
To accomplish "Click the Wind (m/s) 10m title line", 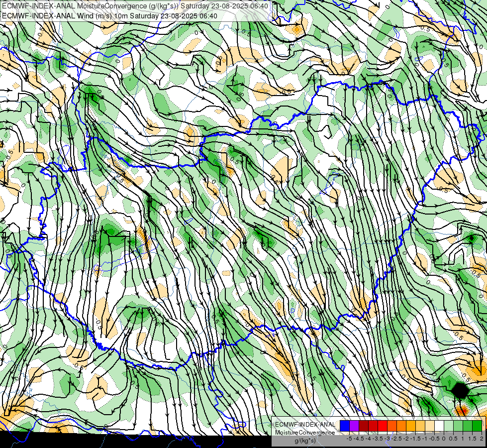I will pyautogui.click(x=109, y=16).
